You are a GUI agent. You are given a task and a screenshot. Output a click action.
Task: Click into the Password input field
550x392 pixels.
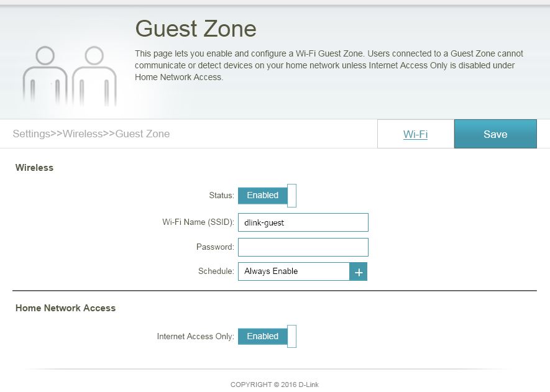coord(303,247)
